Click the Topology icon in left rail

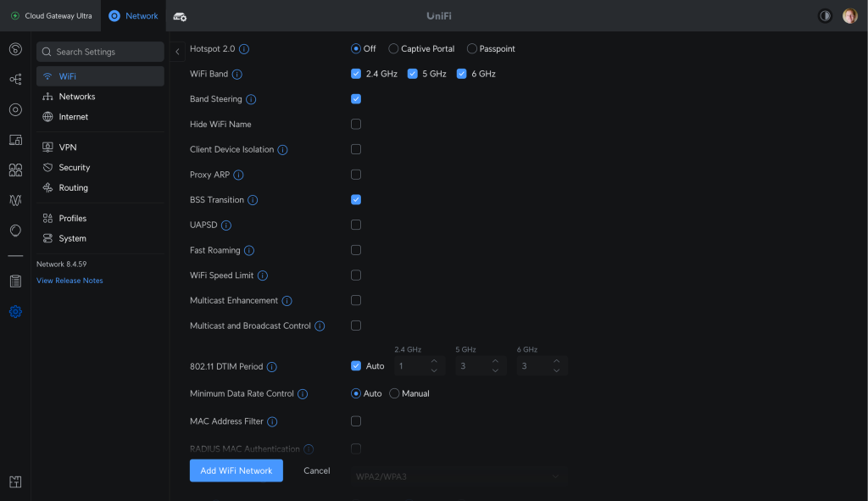pyautogui.click(x=15, y=79)
